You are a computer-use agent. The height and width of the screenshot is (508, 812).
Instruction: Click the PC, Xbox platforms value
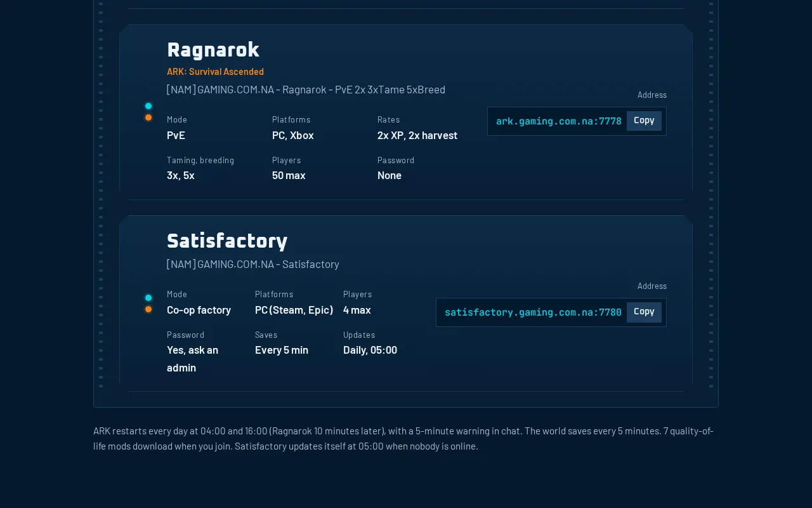(x=293, y=135)
